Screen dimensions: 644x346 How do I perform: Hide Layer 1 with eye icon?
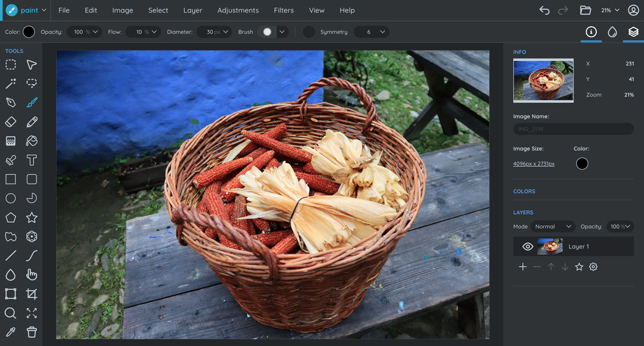(528, 247)
